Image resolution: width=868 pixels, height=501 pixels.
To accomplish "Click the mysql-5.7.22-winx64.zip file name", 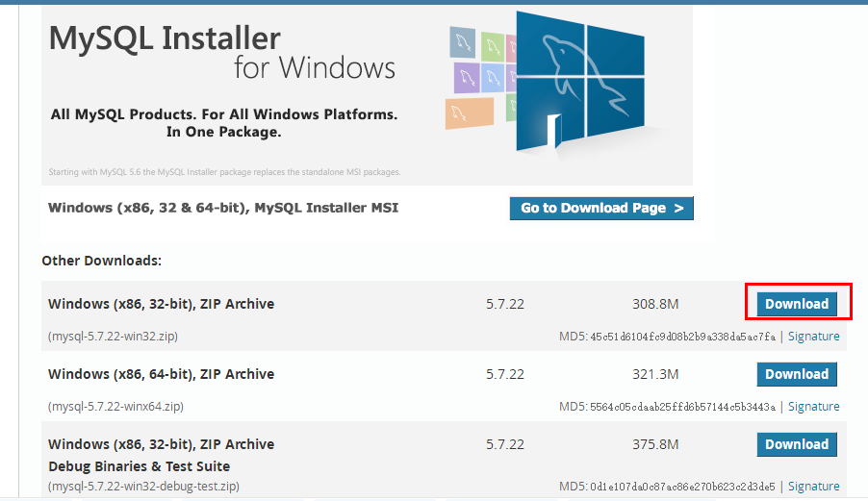I will [x=115, y=407].
